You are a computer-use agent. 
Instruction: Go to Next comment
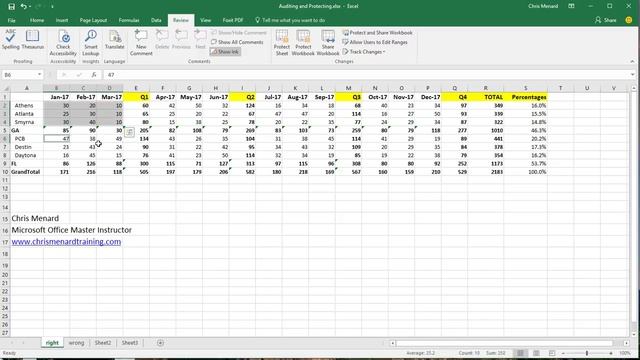click(200, 40)
